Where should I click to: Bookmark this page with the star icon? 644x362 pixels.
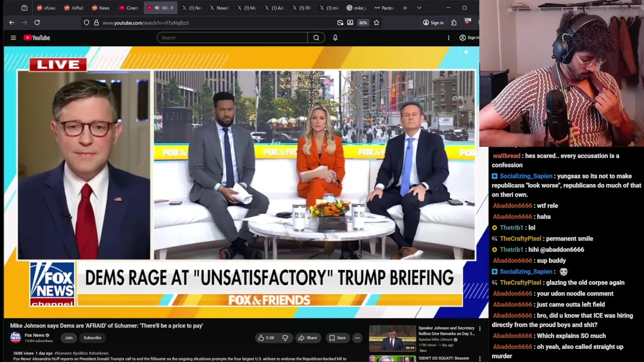point(376,23)
